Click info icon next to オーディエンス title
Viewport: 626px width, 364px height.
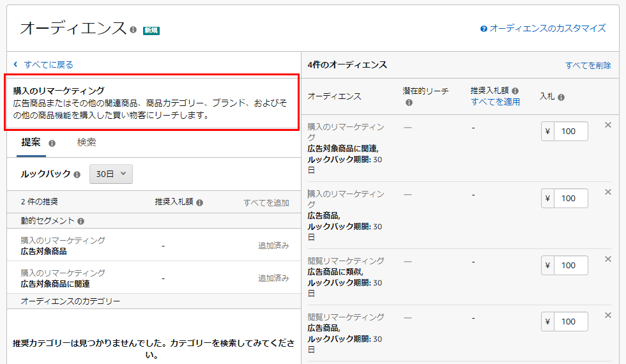click(x=133, y=30)
